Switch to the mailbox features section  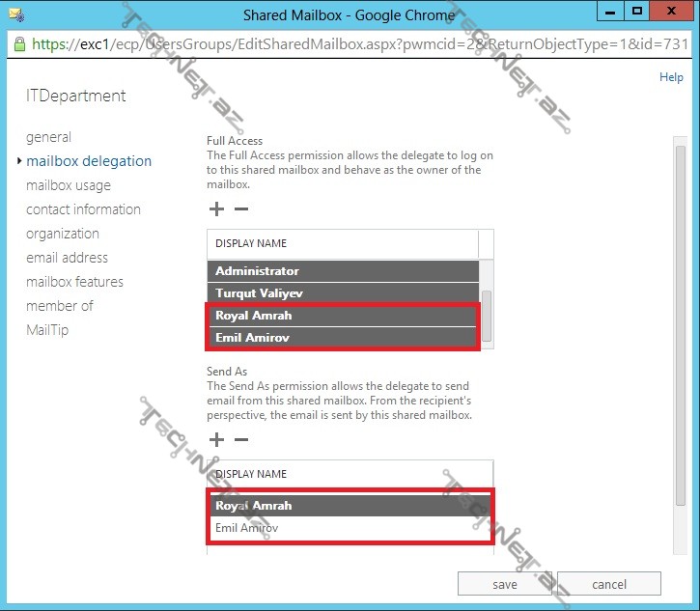[x=74, y=282]
